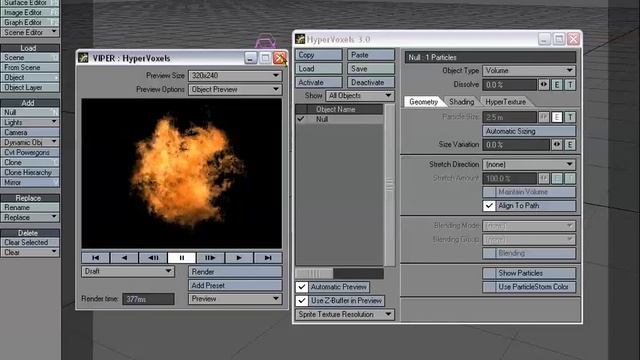Toggle Use Z-Buffer in Preview checkbox
The image size is (640, 360).
point(302,300)
